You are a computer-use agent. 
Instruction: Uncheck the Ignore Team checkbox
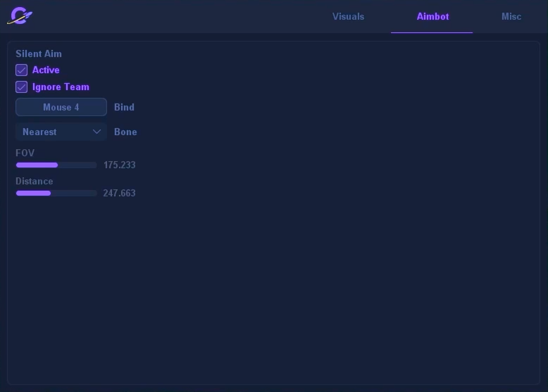(22, 87)
